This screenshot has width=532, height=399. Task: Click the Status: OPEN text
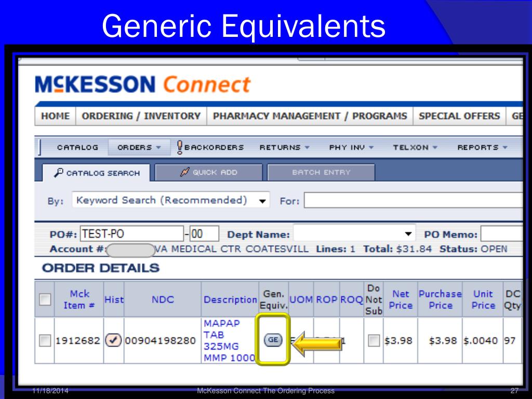473,249
